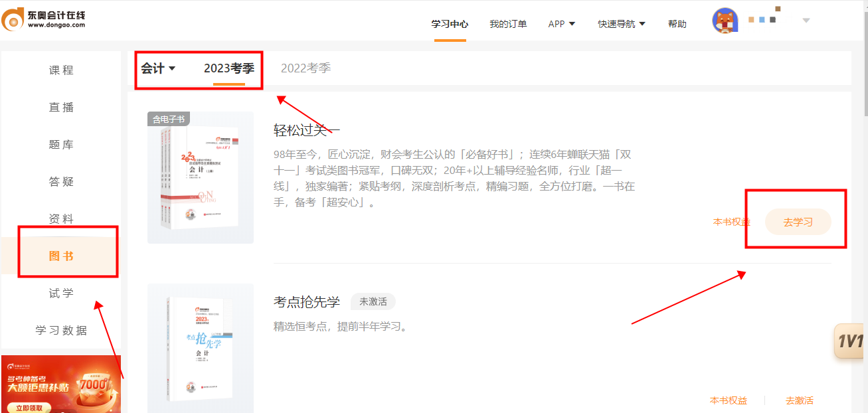The height and width of the screenshot is (413, 868).
Task: Expand the 快速导航 dropdown
Action: [x=622, y=24]
